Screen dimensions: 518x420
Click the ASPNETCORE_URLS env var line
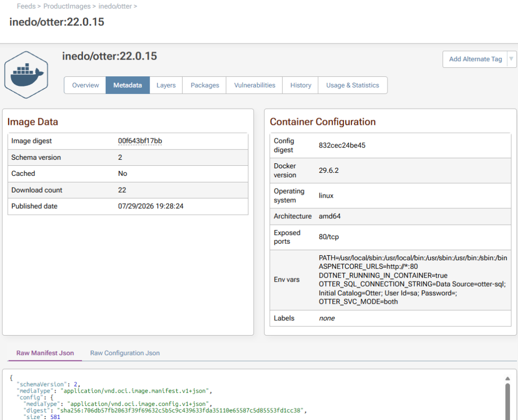[368, 266]
